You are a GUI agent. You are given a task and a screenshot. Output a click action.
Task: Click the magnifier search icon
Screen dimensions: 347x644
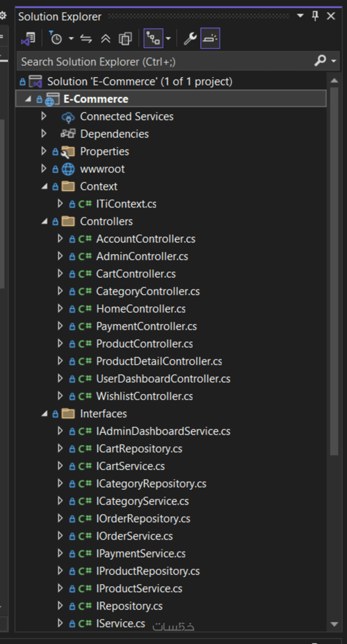click(320, 61)
